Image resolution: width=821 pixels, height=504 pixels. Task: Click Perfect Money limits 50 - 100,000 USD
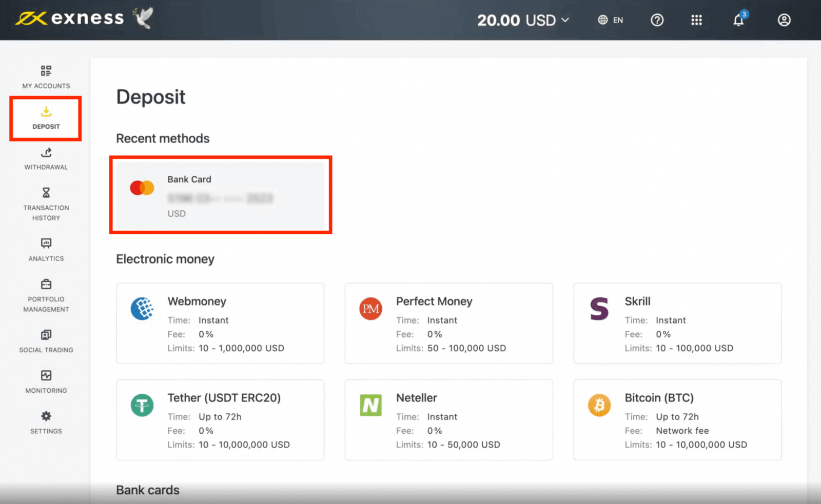pyautogui.click(x=466, y=348)
